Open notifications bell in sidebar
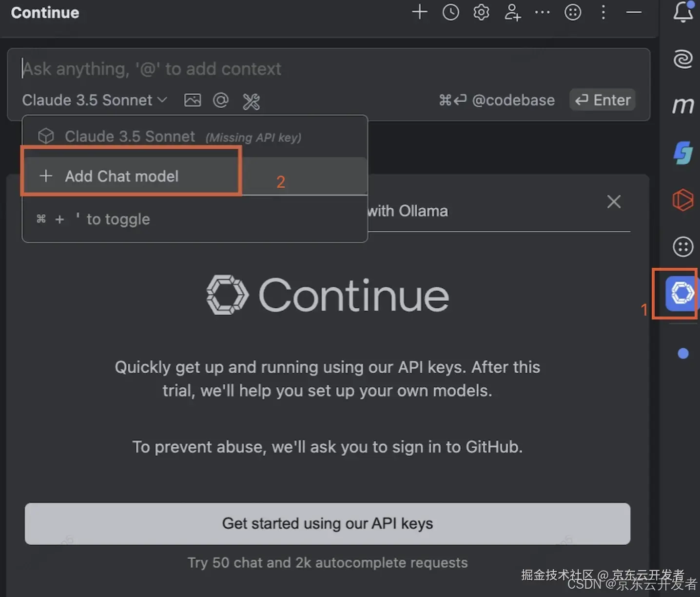The image size is (700, 597). click(683, 12)
